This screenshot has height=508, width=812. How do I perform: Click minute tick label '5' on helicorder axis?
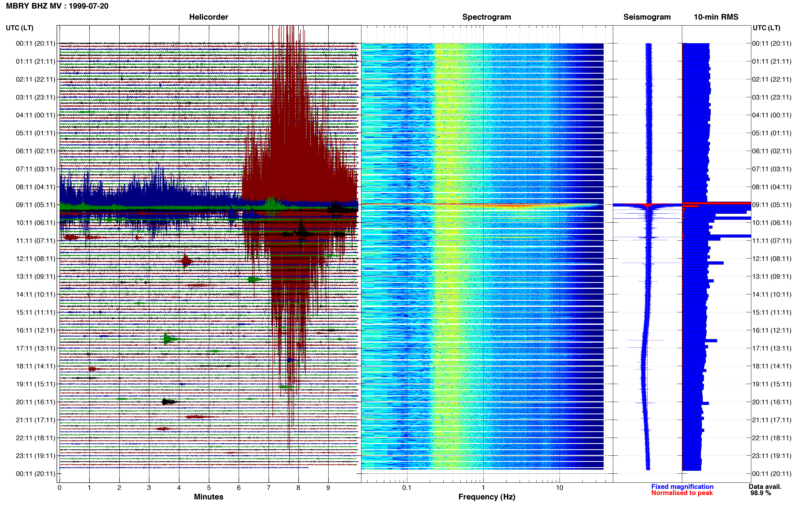209,488
